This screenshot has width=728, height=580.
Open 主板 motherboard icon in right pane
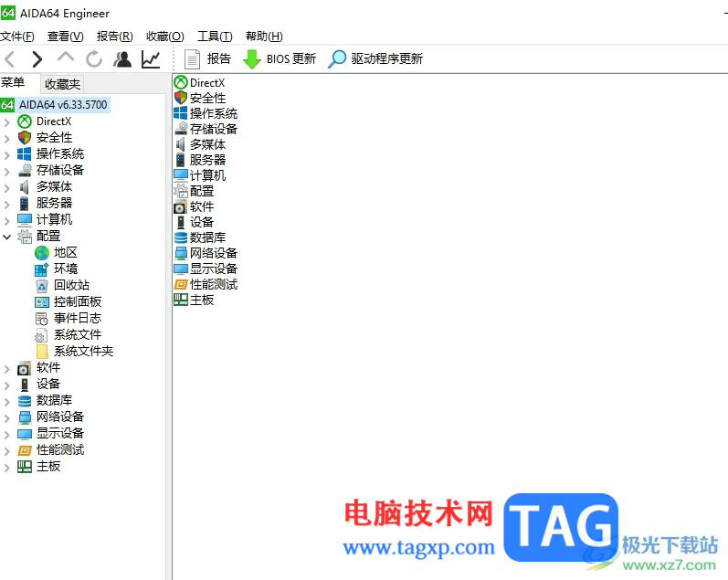[x=181, y=300]
